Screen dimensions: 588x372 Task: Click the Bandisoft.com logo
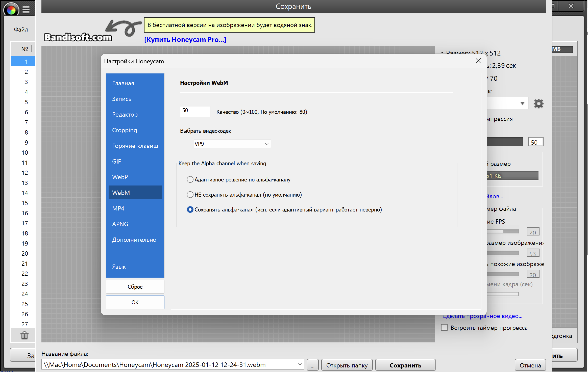(78, 37)
